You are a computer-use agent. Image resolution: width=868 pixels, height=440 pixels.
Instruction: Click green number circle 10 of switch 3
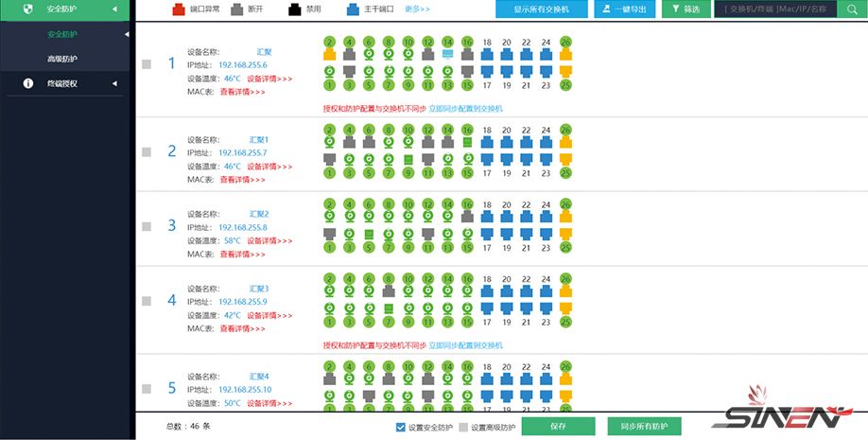[408, 204]
